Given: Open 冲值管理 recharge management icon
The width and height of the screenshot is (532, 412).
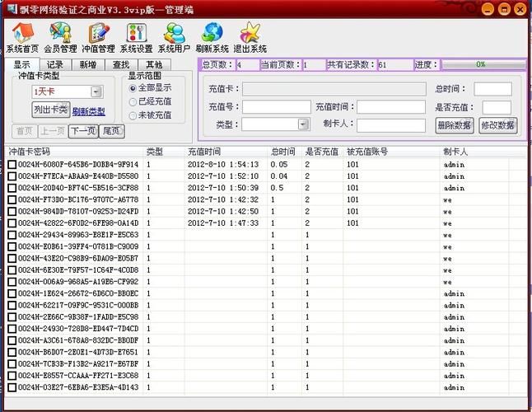Looking at the screenshot, I should pyautogui.click(x=98, y=37).
